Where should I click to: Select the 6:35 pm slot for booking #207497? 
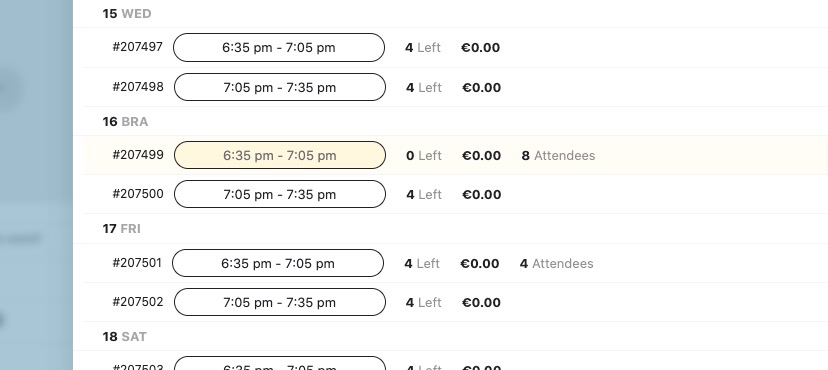[279, 48]
